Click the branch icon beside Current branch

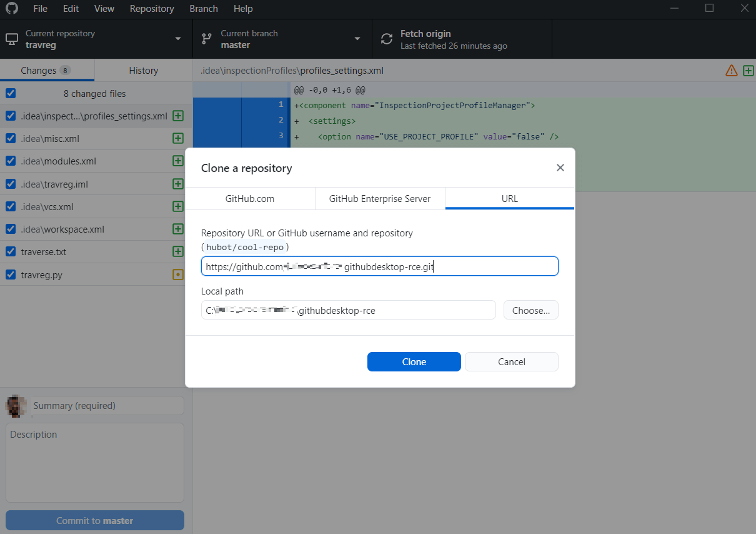(x=206, y=39)
